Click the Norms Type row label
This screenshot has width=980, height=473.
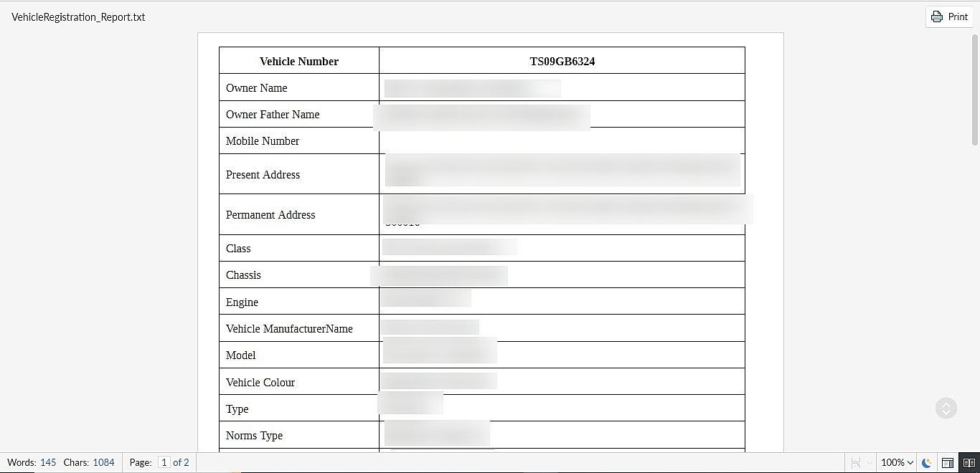pyautogui.click(x=255, y=436)
